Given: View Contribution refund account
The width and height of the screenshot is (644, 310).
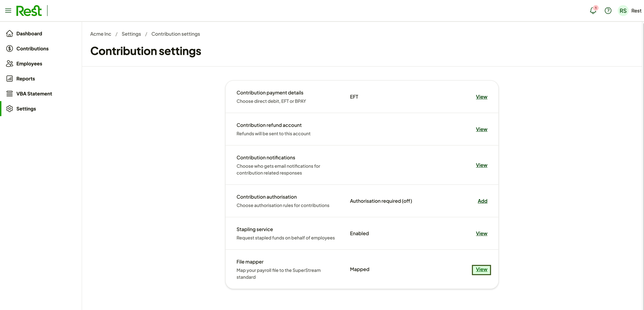Looking at the screenshot, I should pos(481,129).
